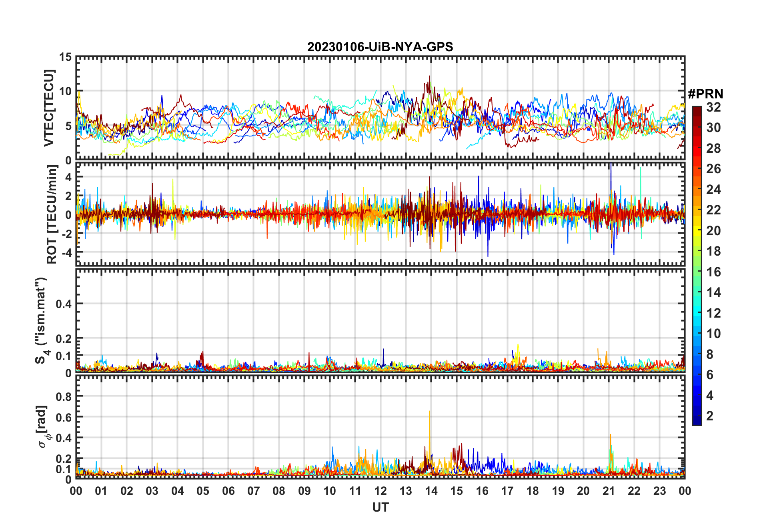This screenshot has height=532, width=761.
Task: Select x-axis hour tick label 06
Action: pyautogui.click(x=228, y=491)
